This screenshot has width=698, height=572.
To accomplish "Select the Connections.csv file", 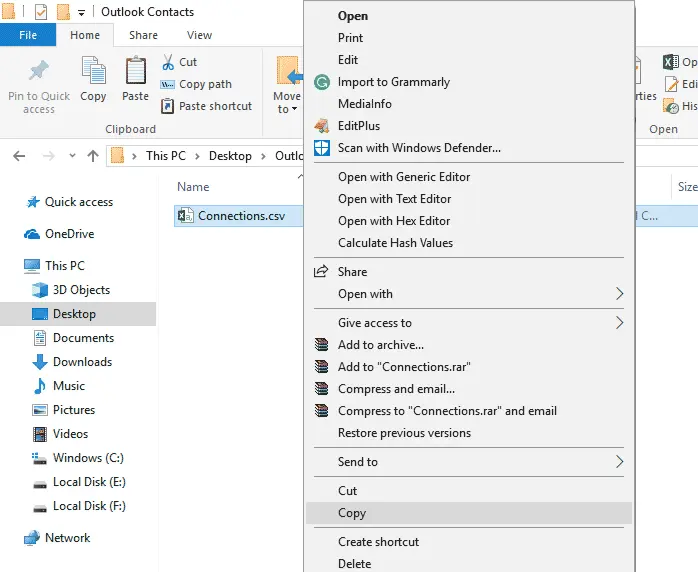I will coord(239,215).
